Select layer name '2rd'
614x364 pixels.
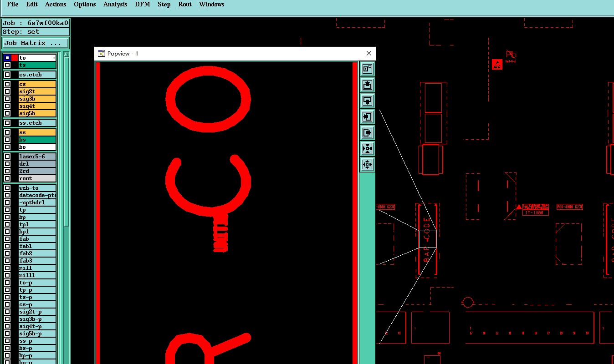[37, 171]
